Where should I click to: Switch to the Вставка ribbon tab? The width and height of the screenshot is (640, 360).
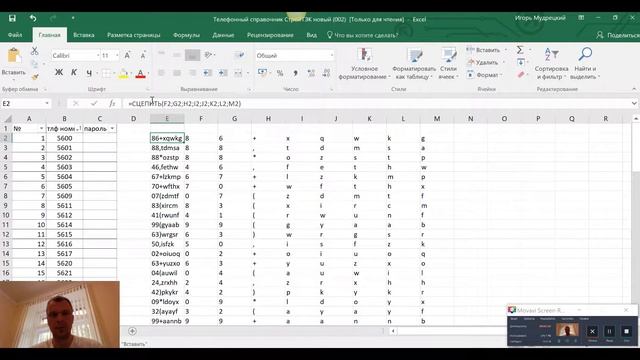84,35
